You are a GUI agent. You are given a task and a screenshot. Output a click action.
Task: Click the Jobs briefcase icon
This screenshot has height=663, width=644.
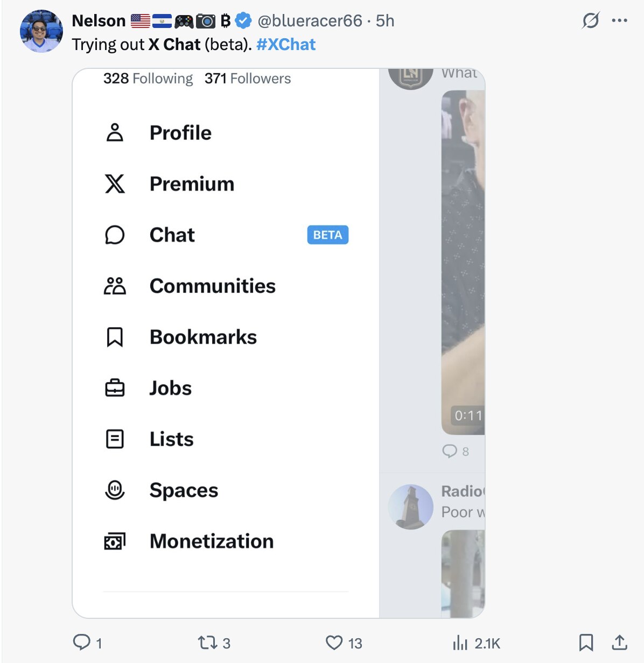115,388
